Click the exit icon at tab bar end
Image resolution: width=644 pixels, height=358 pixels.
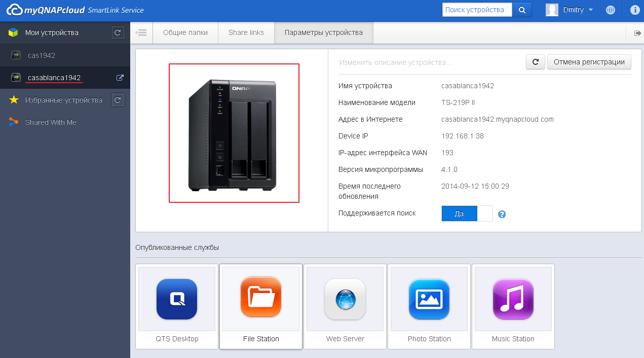click(x=637, y=33)
